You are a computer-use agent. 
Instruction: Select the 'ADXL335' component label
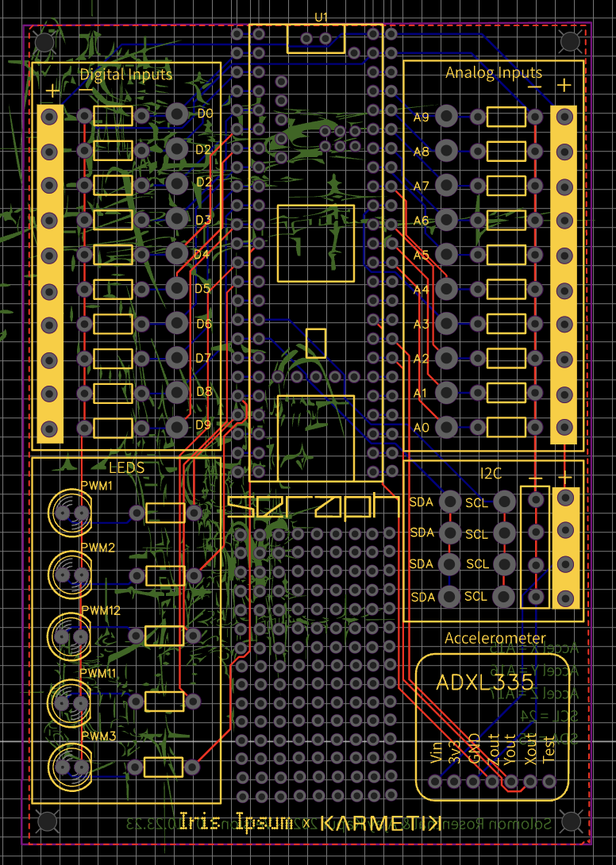485,682
